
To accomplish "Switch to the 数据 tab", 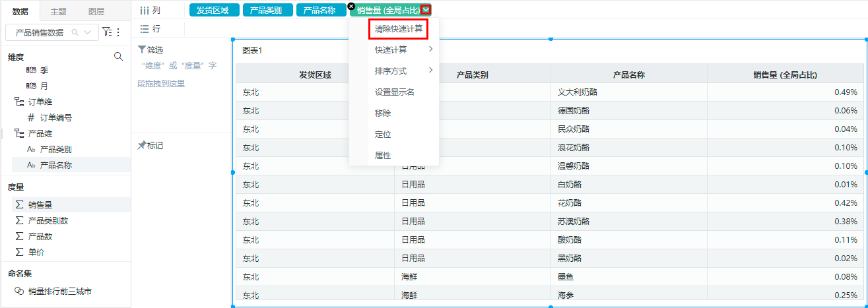I will (20, 11).
